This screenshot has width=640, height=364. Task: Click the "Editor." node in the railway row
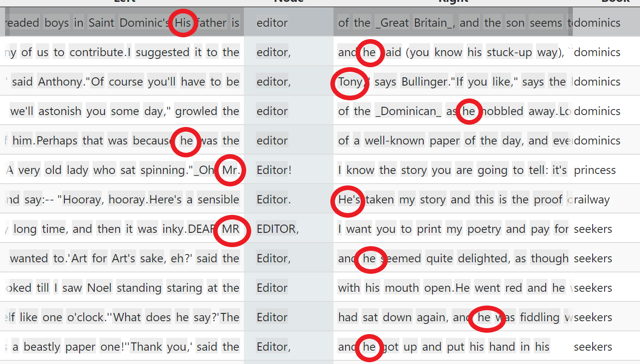pyautogui.click(x=273, y=200)
